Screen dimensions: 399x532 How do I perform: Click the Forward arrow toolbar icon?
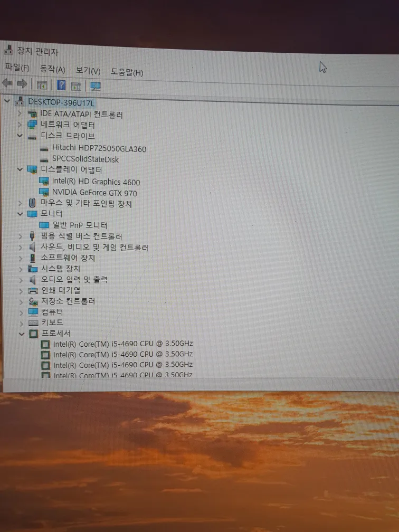pyautogui.click(x=22, y=83)
